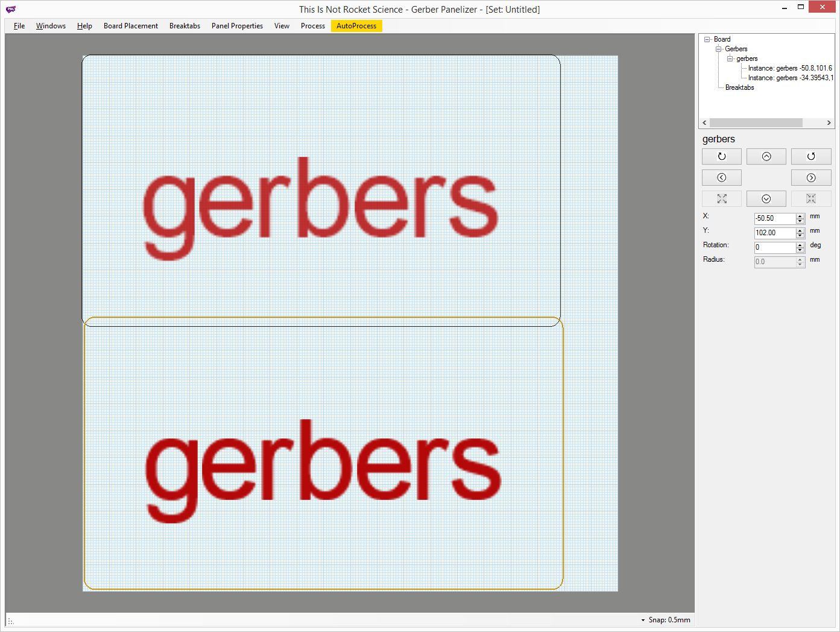Select the Gerbers folder tree item
The width and height of the screenshot is (840, 632).
pyautogui.click(x=736, y=49)
